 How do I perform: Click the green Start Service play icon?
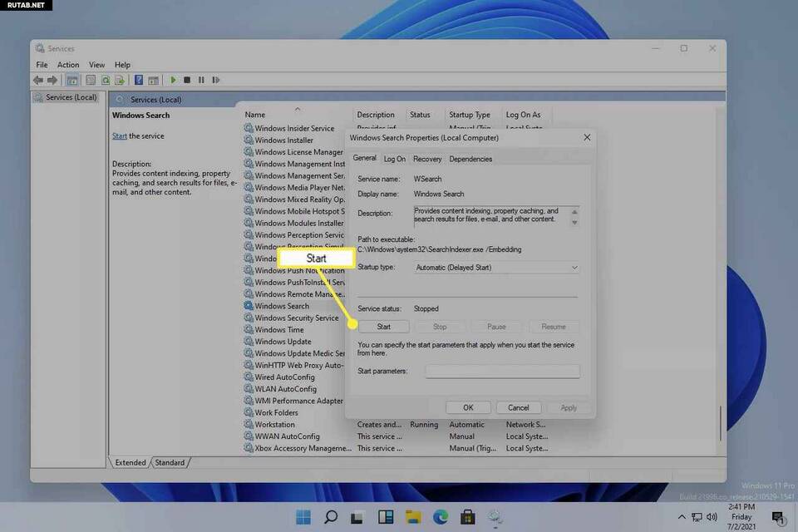coord(173,80)
